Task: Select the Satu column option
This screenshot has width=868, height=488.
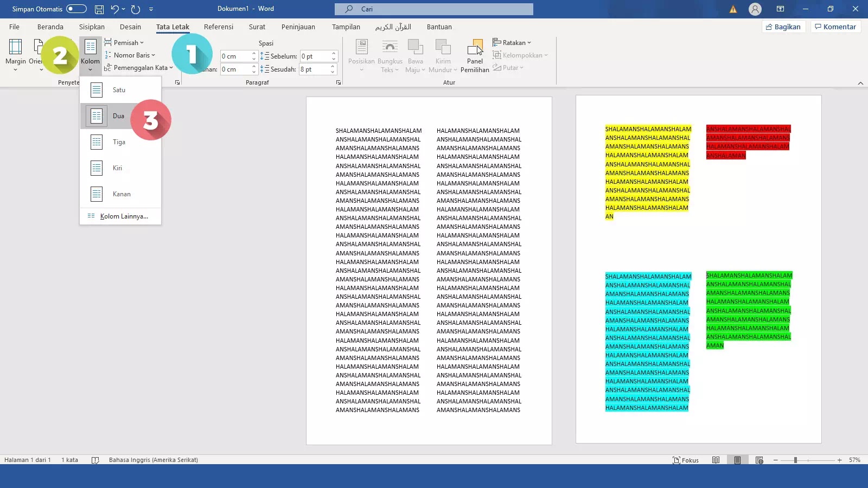Action: [x=120, y=90]
